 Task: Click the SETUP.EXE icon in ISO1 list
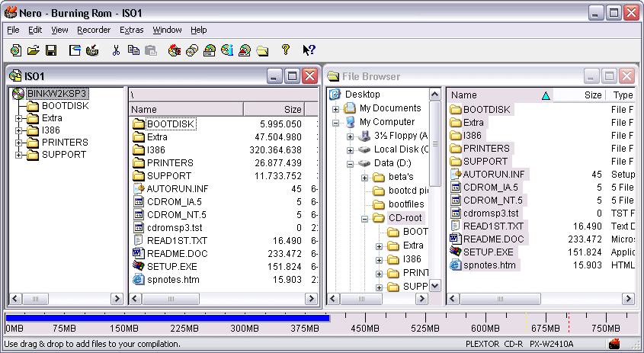(139, 266)
